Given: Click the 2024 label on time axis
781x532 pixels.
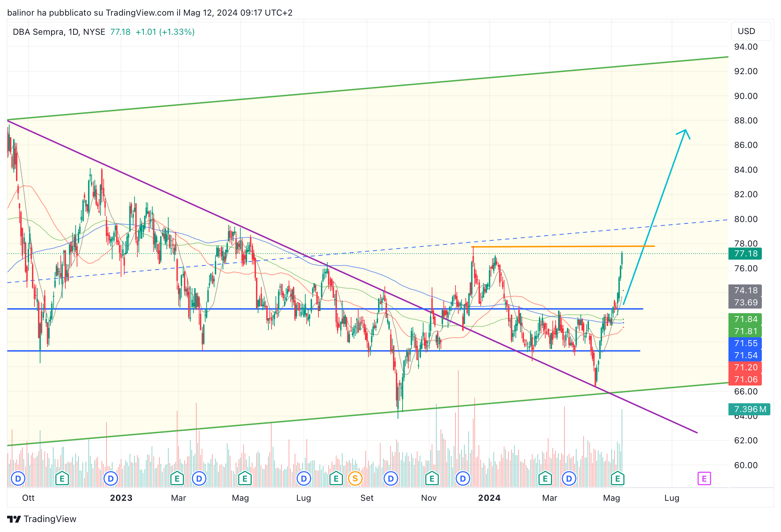Looking at the screenshot, I should 489,498.
